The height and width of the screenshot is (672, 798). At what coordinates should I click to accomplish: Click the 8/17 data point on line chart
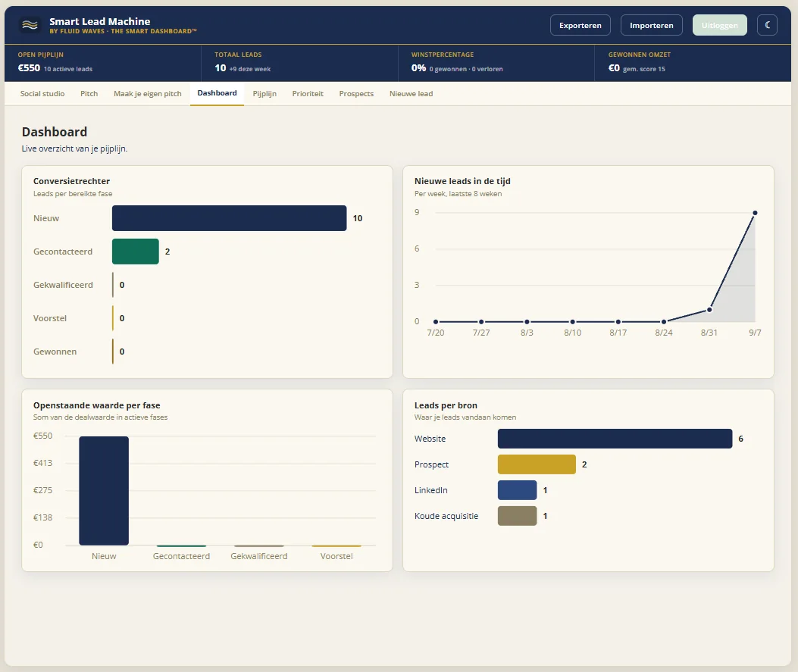(x=618, y=321)
